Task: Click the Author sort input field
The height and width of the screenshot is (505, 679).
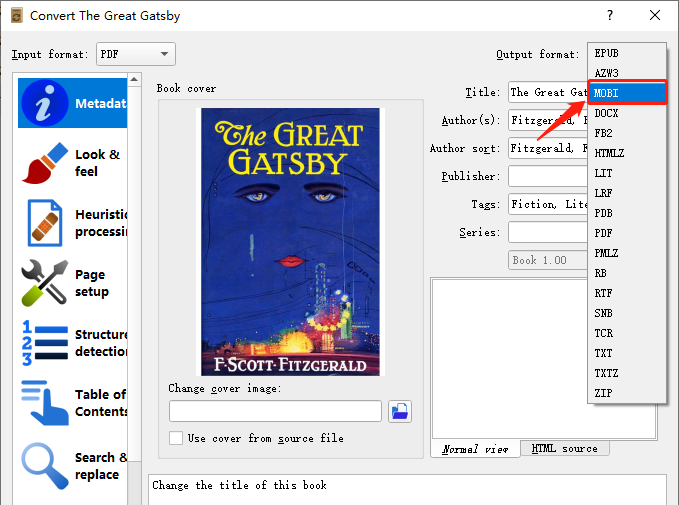Action: click(548, 148)
